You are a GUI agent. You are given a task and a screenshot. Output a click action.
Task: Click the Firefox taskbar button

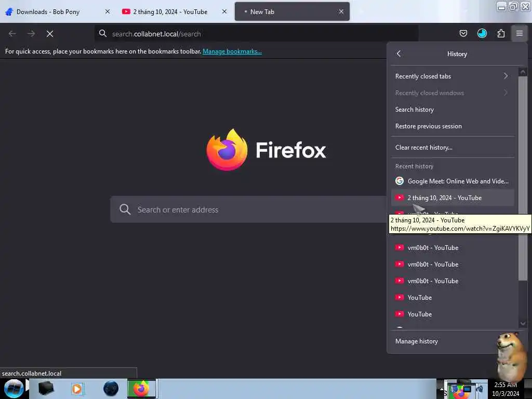click(141, 389)
